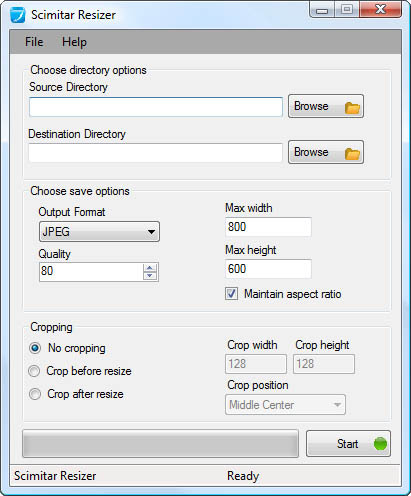Click the folder icon on Source Directory Browse

tap(352, 108)
